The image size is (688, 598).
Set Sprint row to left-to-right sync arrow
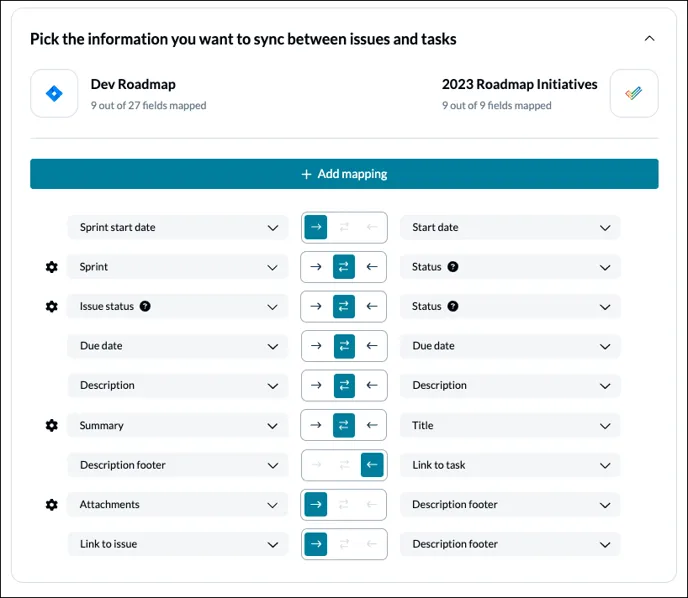point(316,267)
